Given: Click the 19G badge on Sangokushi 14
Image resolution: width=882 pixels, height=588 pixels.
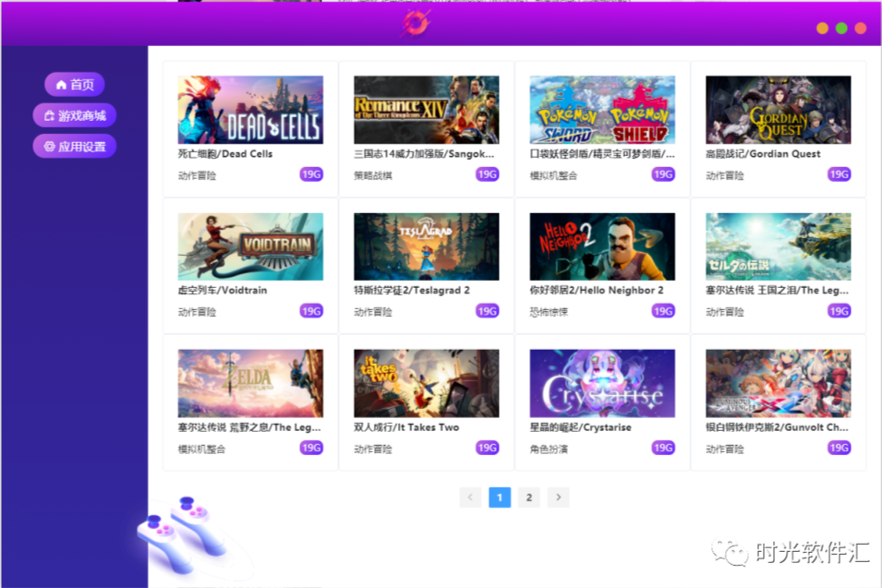Looking at the screenshot, I should click(x=487, y=174).
